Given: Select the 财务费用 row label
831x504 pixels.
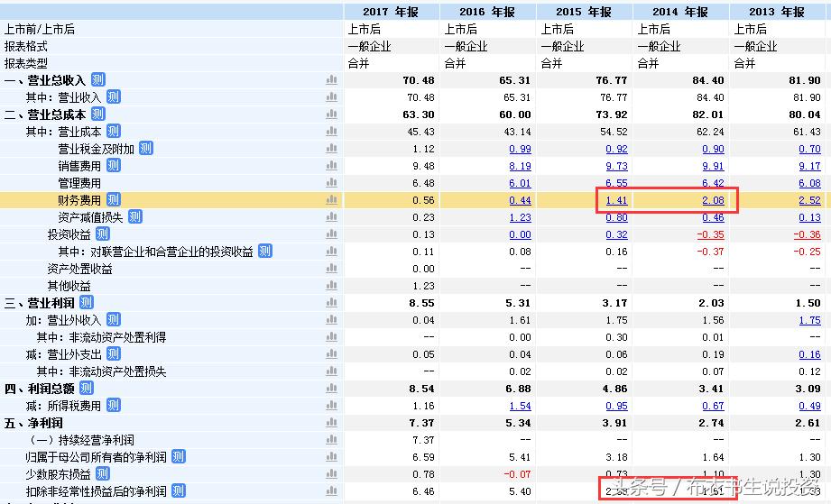Looking at the screenshot, I should pos(79,200).
